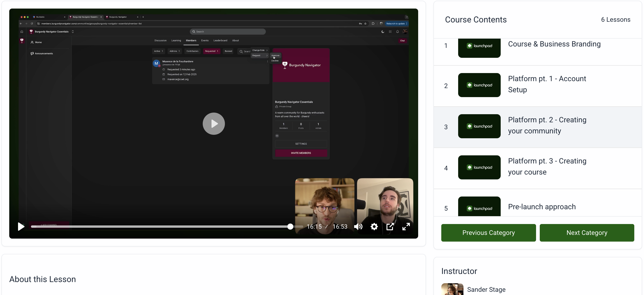The image size is (644, 295).
Task: In the video, click the notifications bell icon
Action: coord(398,32)
